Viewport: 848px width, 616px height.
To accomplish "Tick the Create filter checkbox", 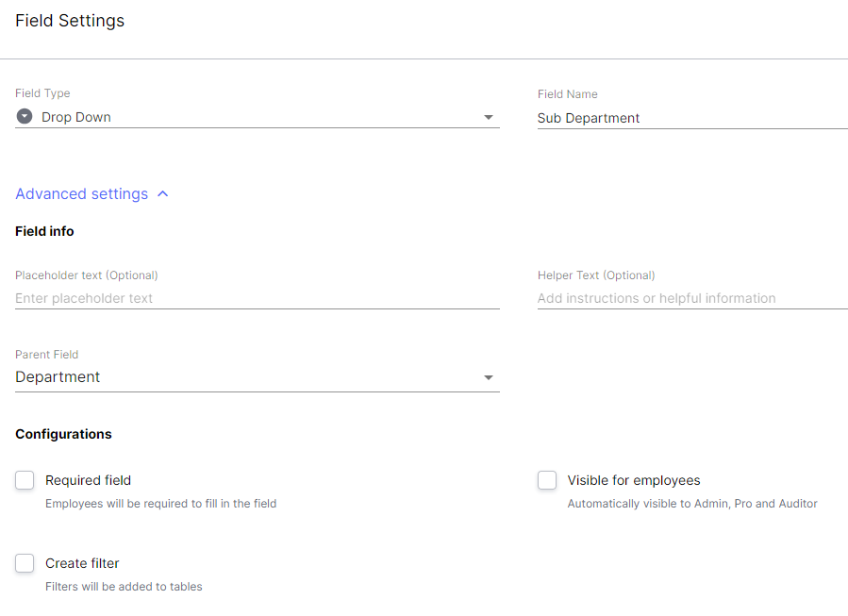I will coord(25,563).
